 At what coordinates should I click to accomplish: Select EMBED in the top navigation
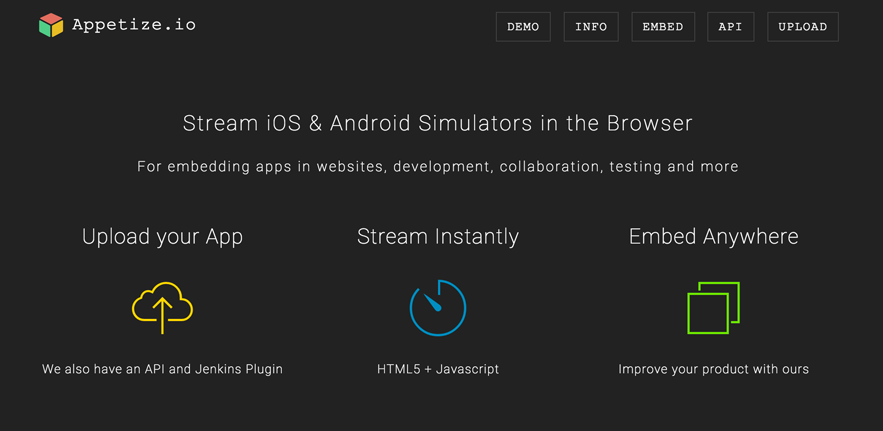[663, 27]
